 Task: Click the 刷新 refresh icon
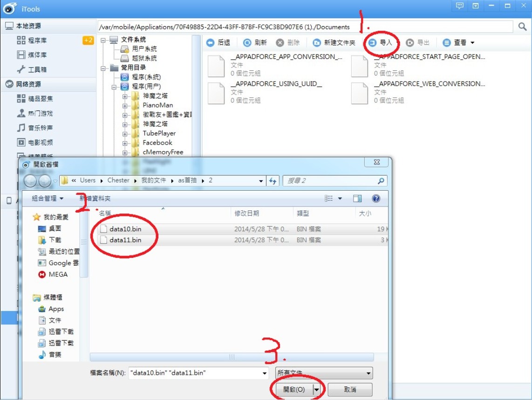[247, 43]
